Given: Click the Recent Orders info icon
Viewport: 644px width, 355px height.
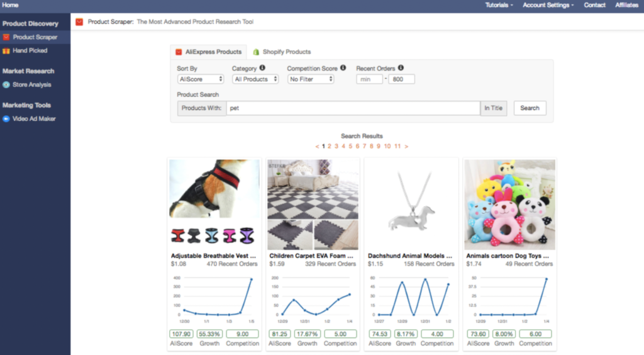Looking at the screenshot, I should (401, 68).
